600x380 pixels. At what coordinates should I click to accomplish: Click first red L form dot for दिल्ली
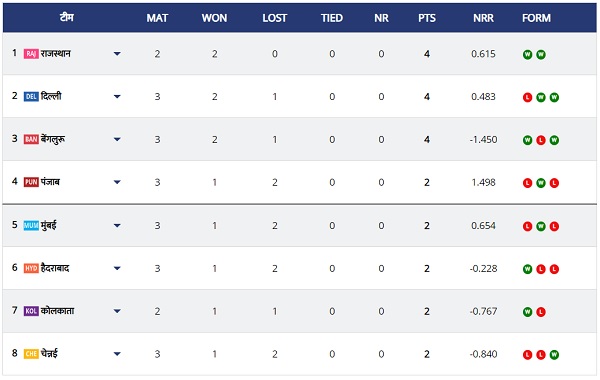pos(527,97)
